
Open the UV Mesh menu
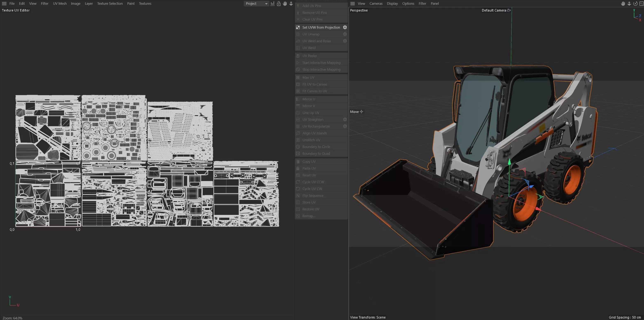[x=60, y=4]
